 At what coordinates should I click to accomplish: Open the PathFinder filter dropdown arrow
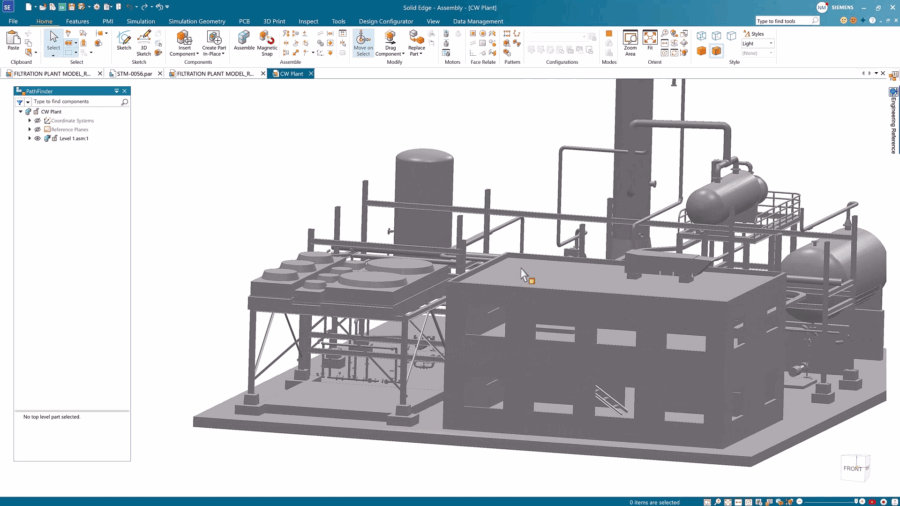[x=28, y=102]
